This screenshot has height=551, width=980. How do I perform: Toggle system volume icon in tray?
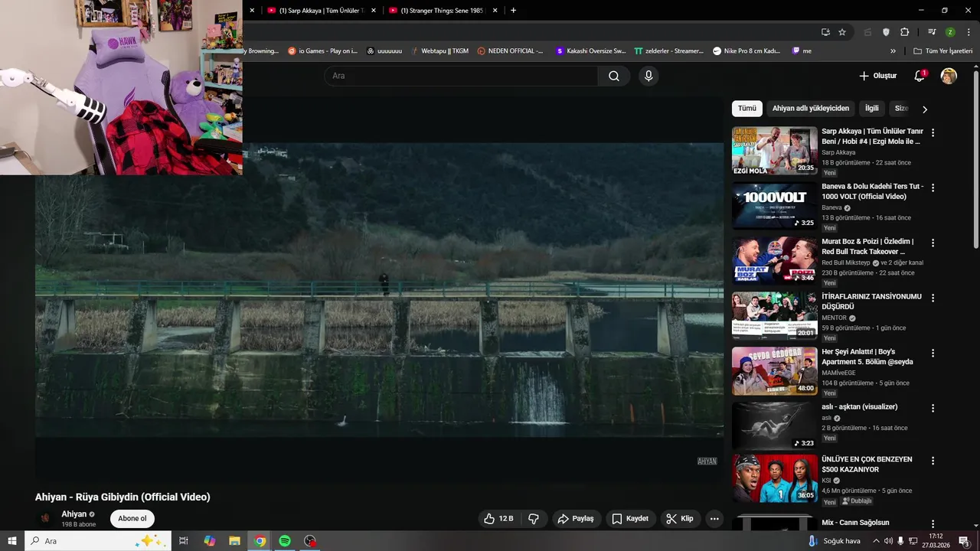[x=888, y=541]
